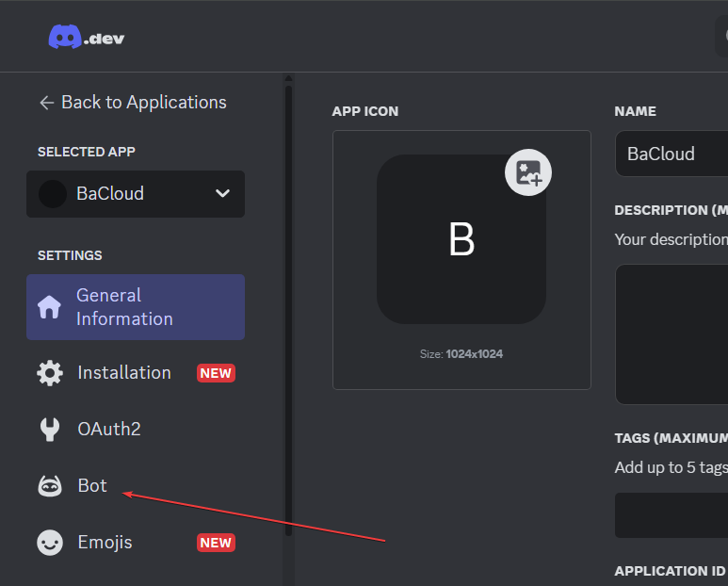This screenshot has width=728, height=586.
Task: Click the Description text area
Action: (x=671, y=334)
